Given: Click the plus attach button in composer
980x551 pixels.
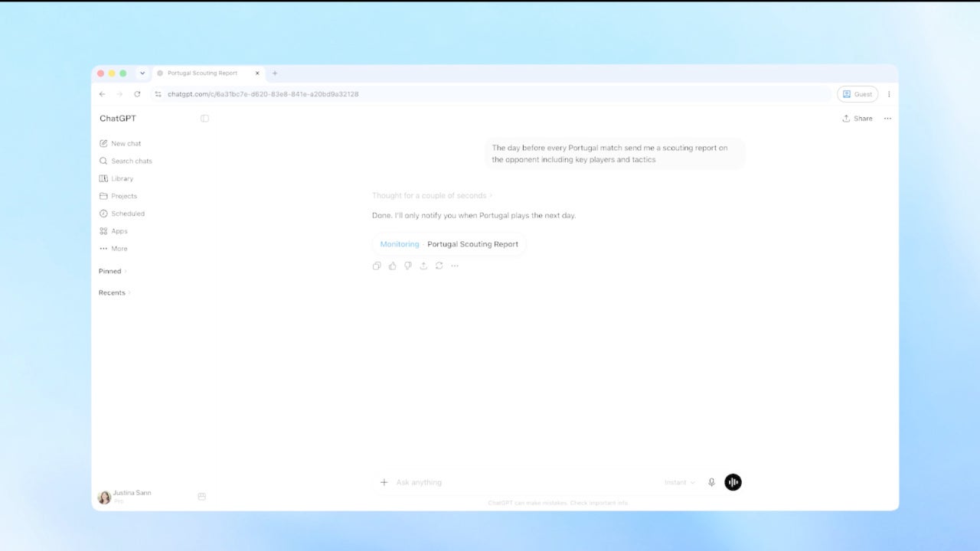Looking at the screenshot, I should (384, 483).
